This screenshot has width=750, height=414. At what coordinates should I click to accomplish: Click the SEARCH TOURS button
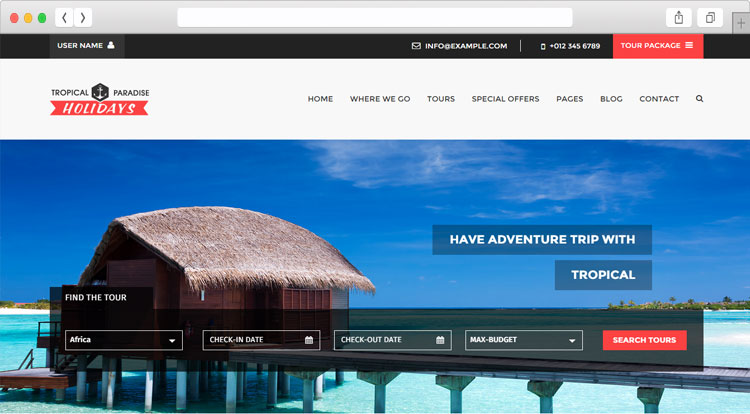(x=644, y=340)
